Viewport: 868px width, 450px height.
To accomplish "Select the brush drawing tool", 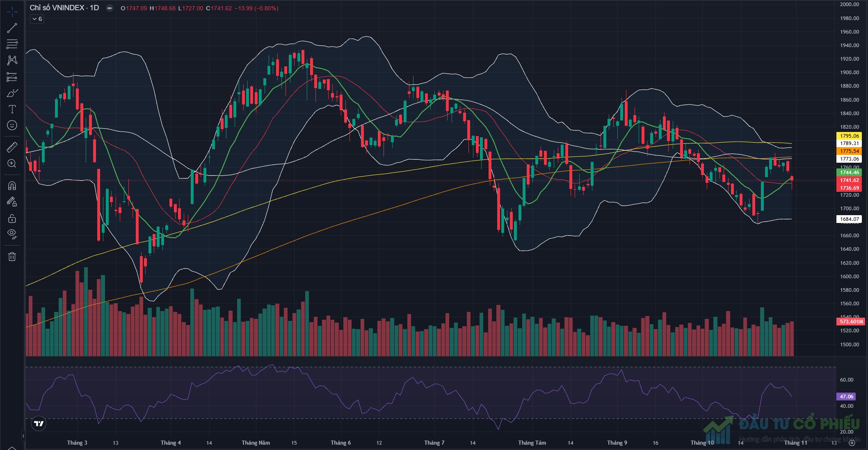I will (x=12, y=93).
